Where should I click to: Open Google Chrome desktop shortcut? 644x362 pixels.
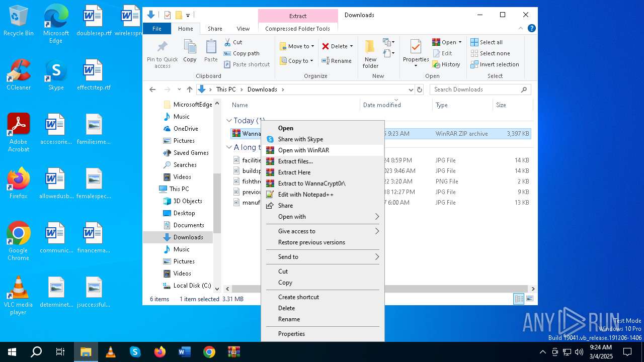click(19, 241)
